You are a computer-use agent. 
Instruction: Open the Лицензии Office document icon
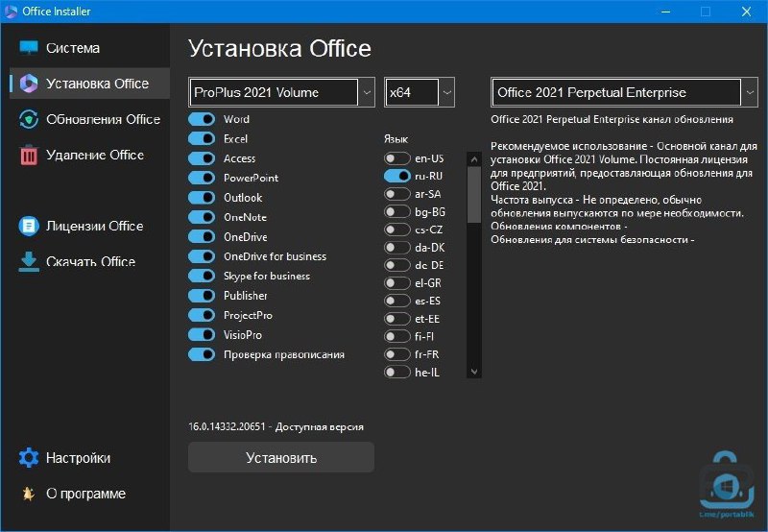click(29, 226)
